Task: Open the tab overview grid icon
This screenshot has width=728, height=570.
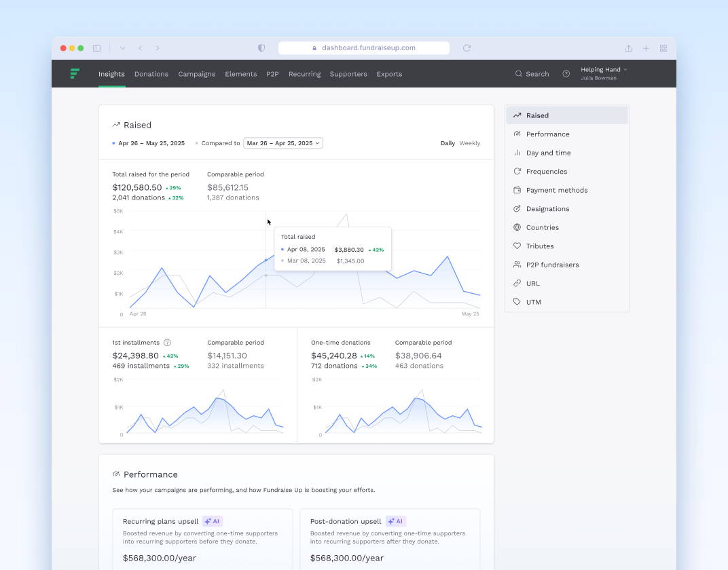Action: (663, 48)
